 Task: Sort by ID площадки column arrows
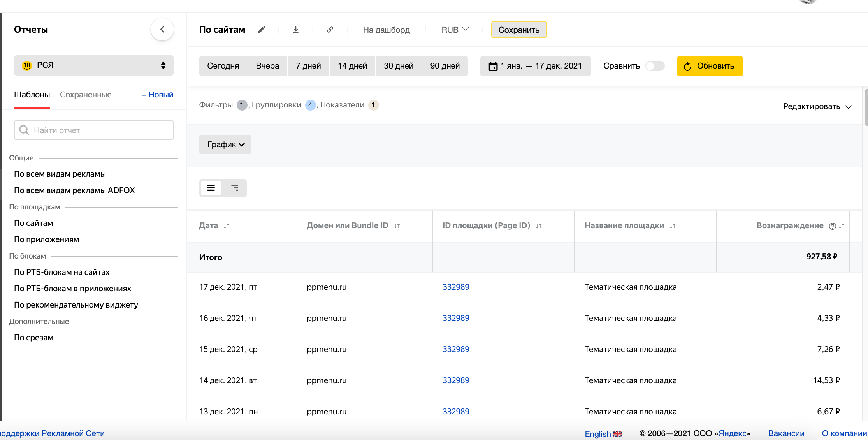coord(539,226)
